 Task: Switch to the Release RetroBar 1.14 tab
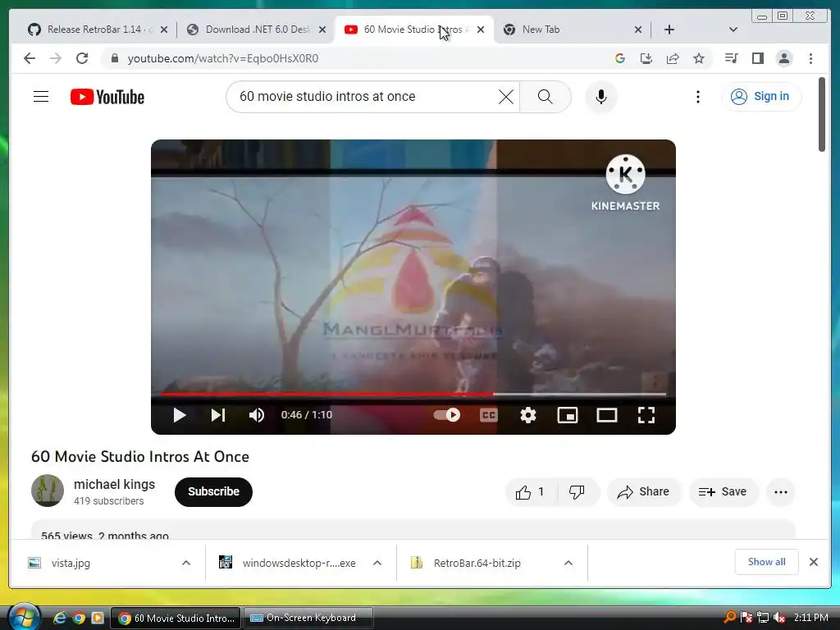click(98, 30)
